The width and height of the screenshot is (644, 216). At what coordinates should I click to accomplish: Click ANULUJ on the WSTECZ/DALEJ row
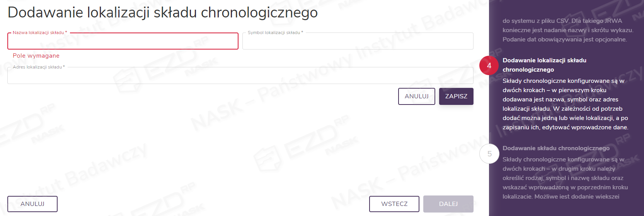[x=32, y=204]
